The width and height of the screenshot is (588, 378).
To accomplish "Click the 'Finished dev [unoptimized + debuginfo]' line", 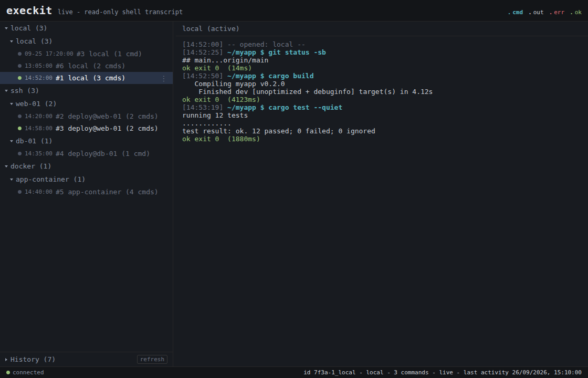I will (316, 91).
